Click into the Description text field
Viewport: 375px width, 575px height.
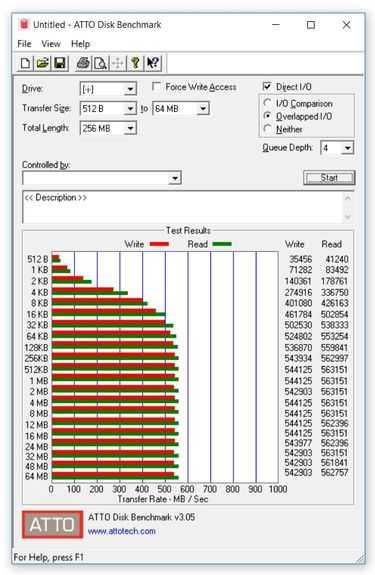pos(183,207)
